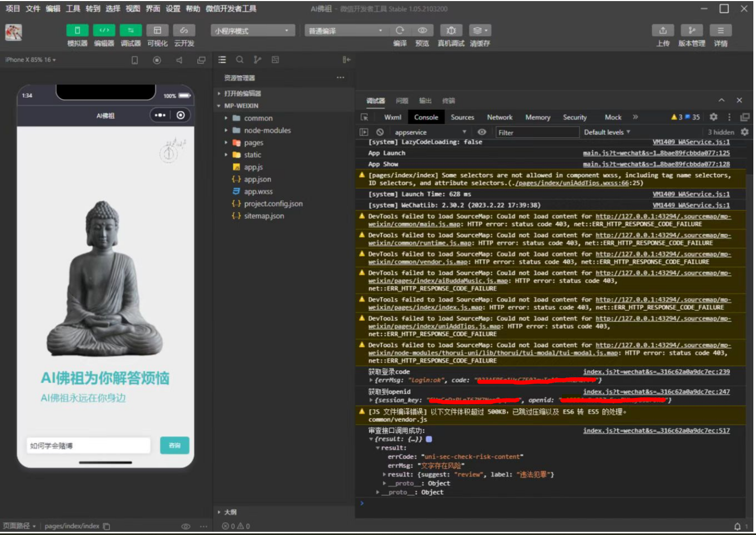Screen dimensions: 756x535
Task: Open the project.config.json file
Action: [273, 203]
